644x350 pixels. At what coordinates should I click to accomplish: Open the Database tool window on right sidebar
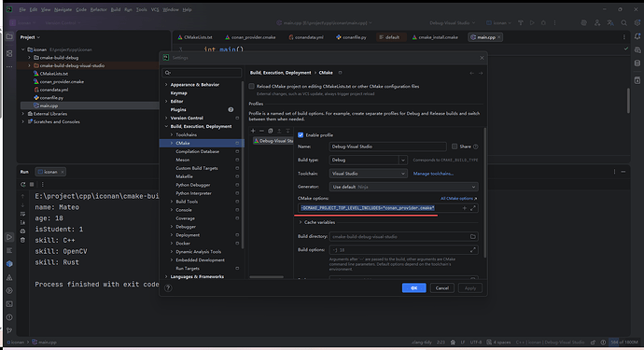637,63
